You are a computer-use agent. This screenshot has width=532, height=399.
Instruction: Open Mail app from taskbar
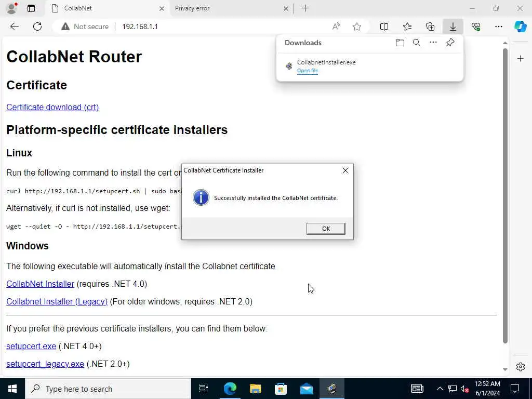pyautogui.click(x=307, y=389)
